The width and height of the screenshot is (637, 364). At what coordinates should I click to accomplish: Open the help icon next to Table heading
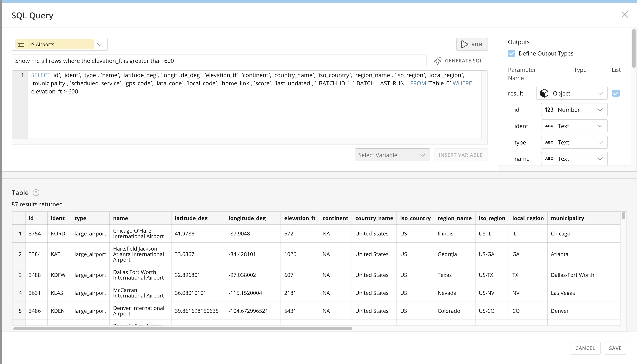click(36, 192)
